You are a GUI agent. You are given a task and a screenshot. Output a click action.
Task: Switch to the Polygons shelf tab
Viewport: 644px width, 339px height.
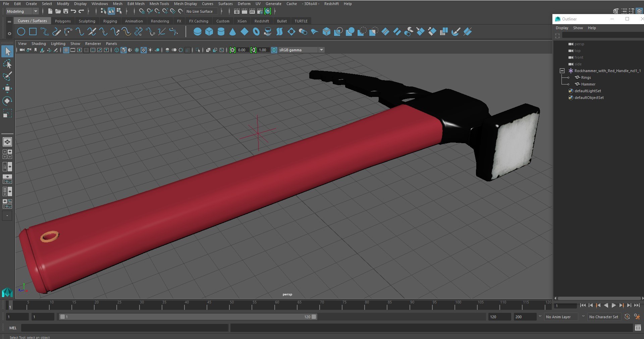(x=63, y=21)
